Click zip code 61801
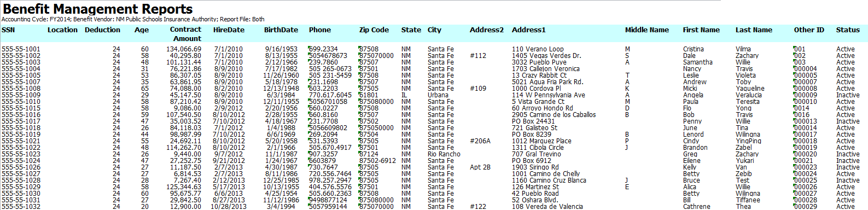Screen dimensions: 868x210 click(x=369, y=95)
